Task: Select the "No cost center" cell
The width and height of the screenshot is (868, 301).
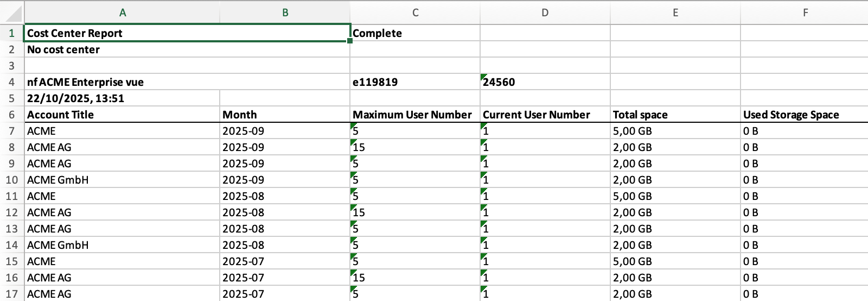Action: click(123, 49)
